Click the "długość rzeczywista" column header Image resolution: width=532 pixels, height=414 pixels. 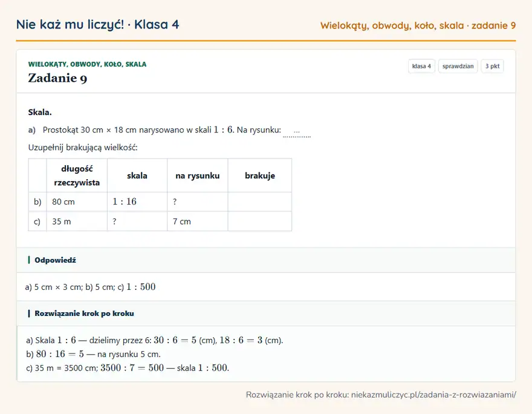(x=77, y=176)
